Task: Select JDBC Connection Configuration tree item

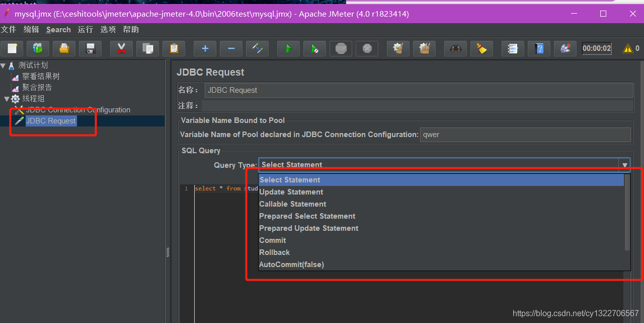Action: [78, 110]
